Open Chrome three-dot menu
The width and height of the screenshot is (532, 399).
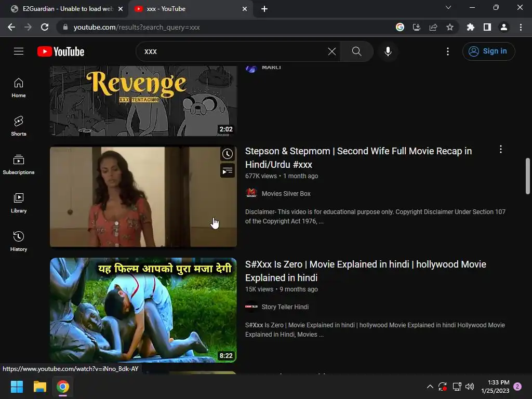521,27
